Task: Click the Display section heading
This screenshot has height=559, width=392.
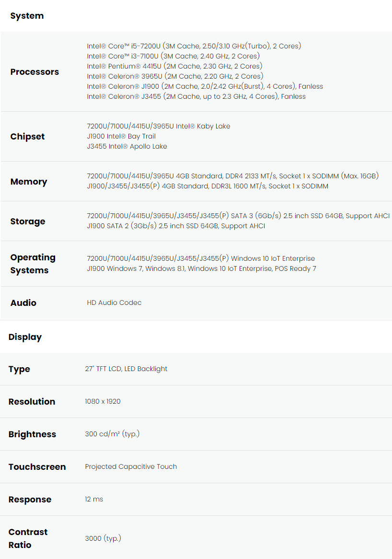Action: click(25, 337)
